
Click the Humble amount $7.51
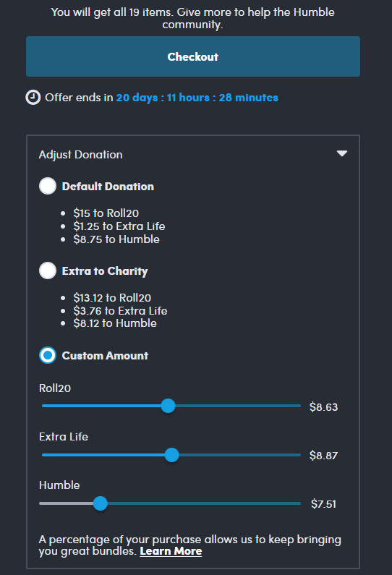click(x=323, y=504)
